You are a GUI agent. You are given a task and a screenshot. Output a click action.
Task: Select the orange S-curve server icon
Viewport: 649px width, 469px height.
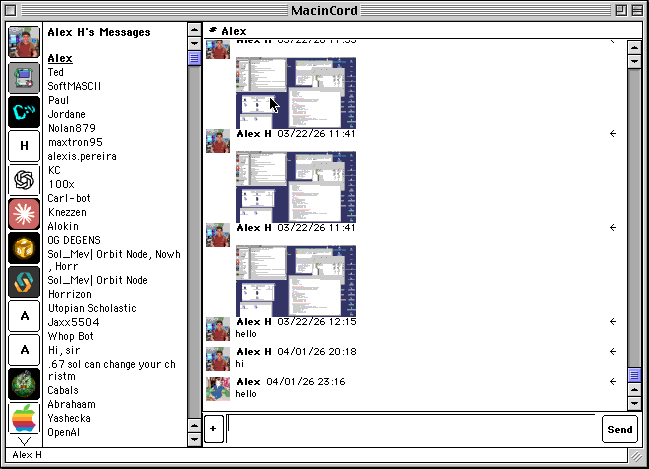[24, 282]
